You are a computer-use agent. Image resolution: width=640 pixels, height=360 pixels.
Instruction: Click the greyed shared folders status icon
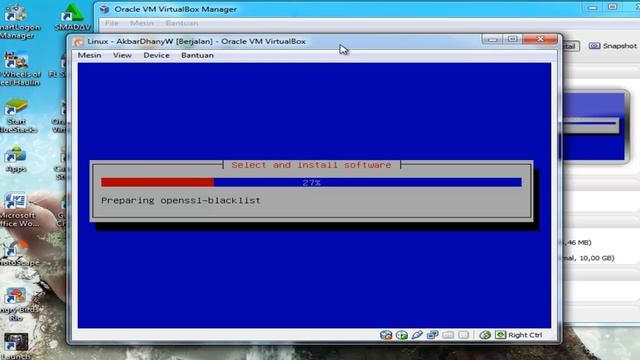pos(448,335)
